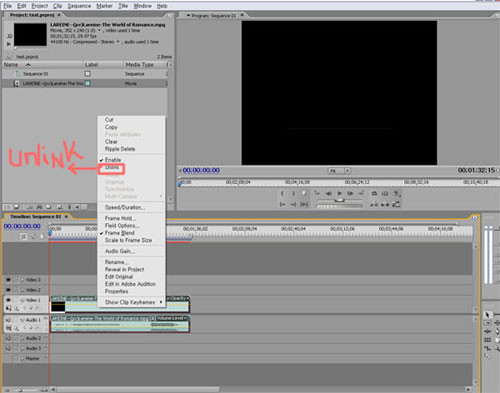
Task: Choose Unlink in the context menu
Action: (112, 167)
